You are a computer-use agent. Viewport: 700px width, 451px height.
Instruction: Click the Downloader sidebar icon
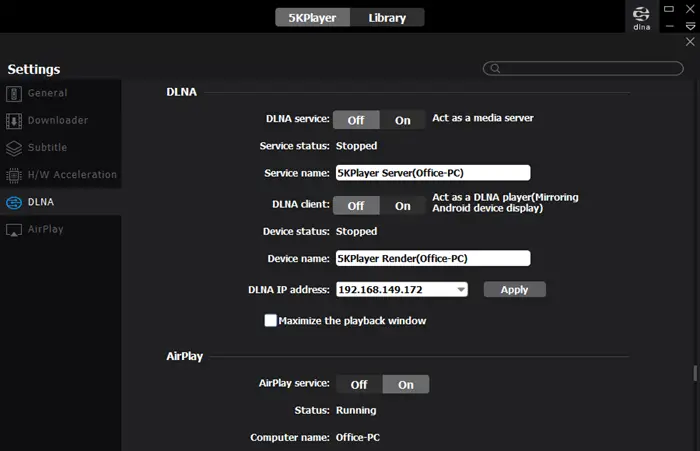[x=14, y=121]
